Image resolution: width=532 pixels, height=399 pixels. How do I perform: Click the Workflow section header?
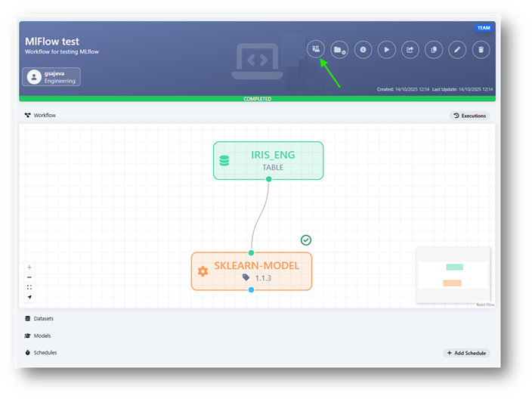(x=40, y=116)
